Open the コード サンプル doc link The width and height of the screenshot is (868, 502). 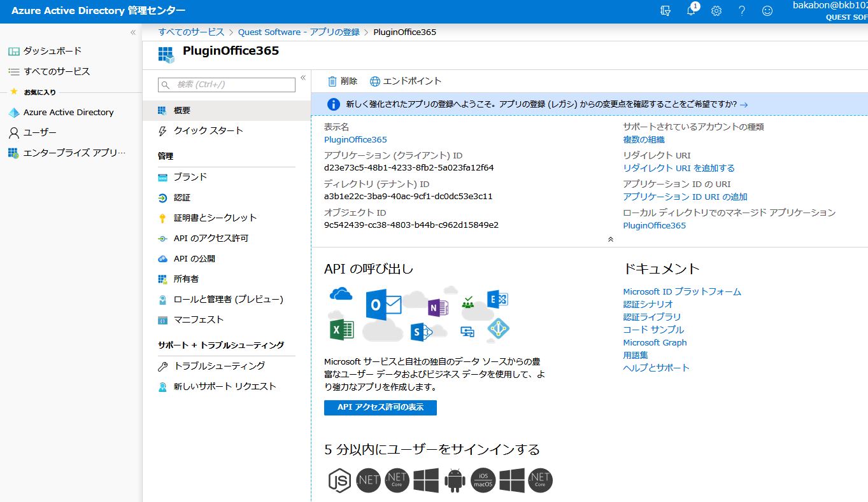653,330
